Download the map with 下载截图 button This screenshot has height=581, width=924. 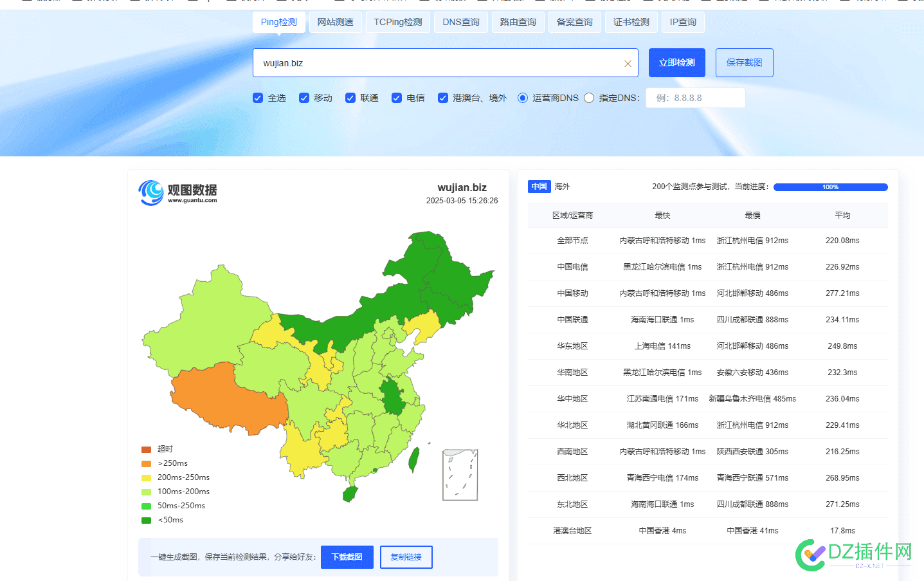tap(347, 557)
